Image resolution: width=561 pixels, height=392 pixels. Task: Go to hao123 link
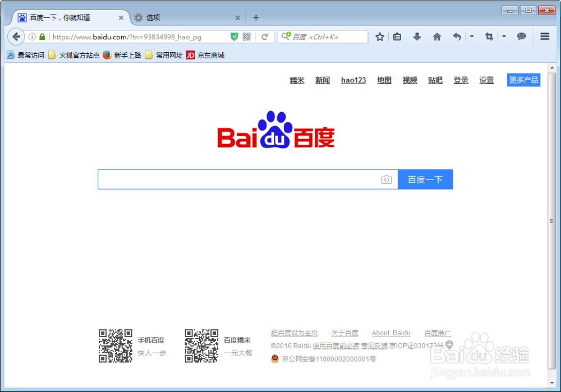point(353,80)
